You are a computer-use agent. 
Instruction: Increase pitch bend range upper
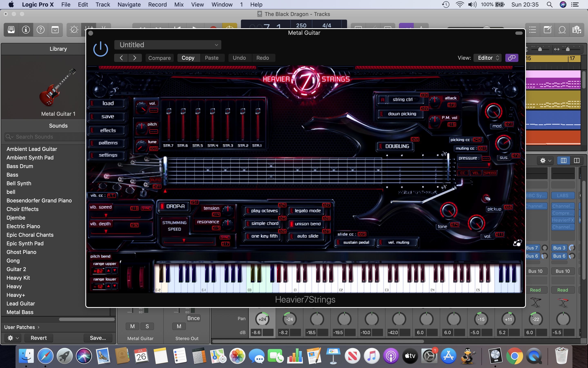point(109,271)
